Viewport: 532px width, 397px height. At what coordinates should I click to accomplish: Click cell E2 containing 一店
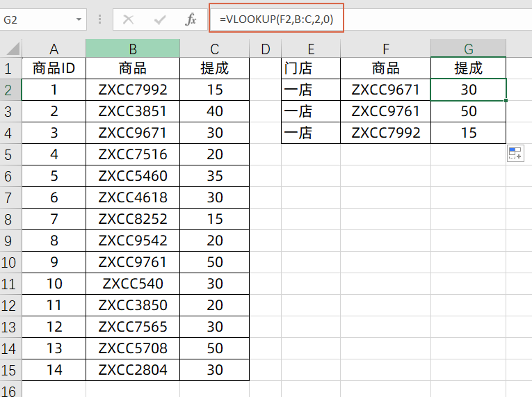click(311, 90)
